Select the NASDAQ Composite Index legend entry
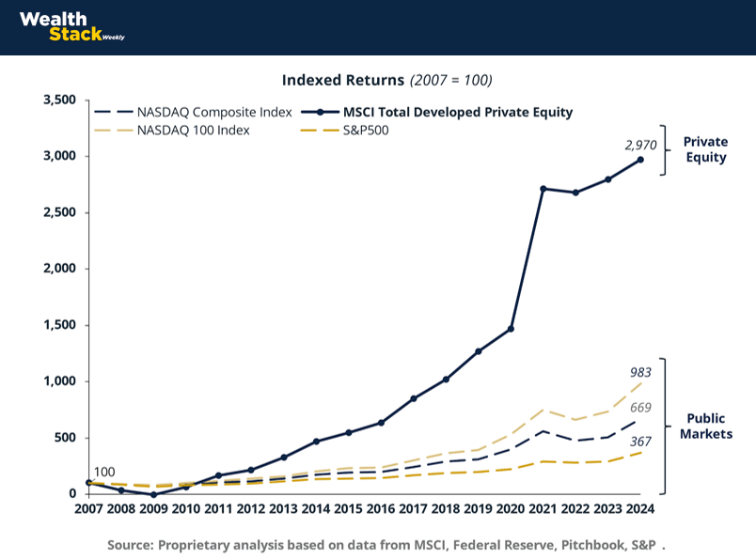This screenshot has width=756, height=559. tap(194, 113)
